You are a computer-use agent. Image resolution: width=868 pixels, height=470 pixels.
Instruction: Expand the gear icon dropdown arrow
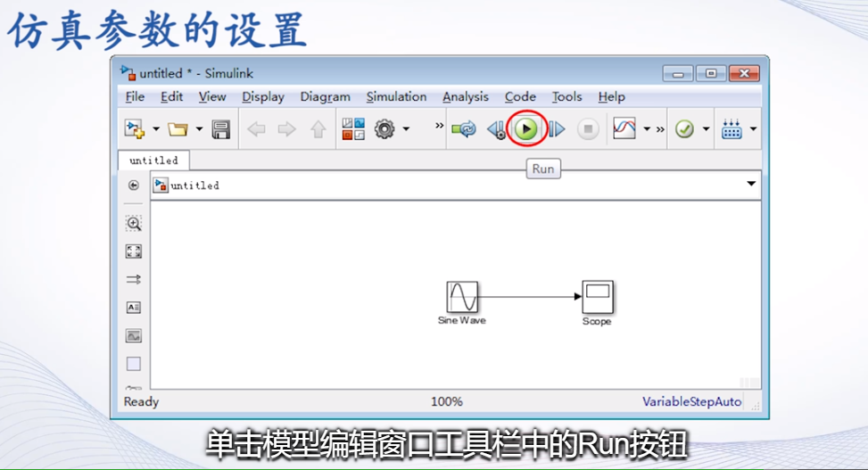click(406, 129)
